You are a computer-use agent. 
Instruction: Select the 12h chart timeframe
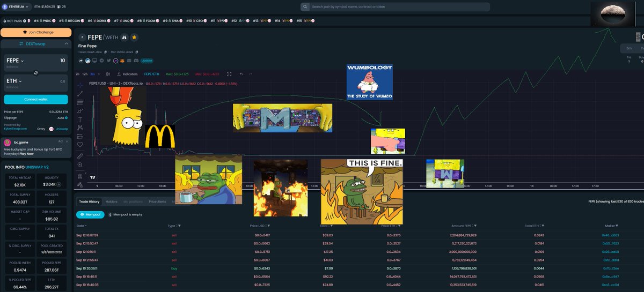coord(85,74)
